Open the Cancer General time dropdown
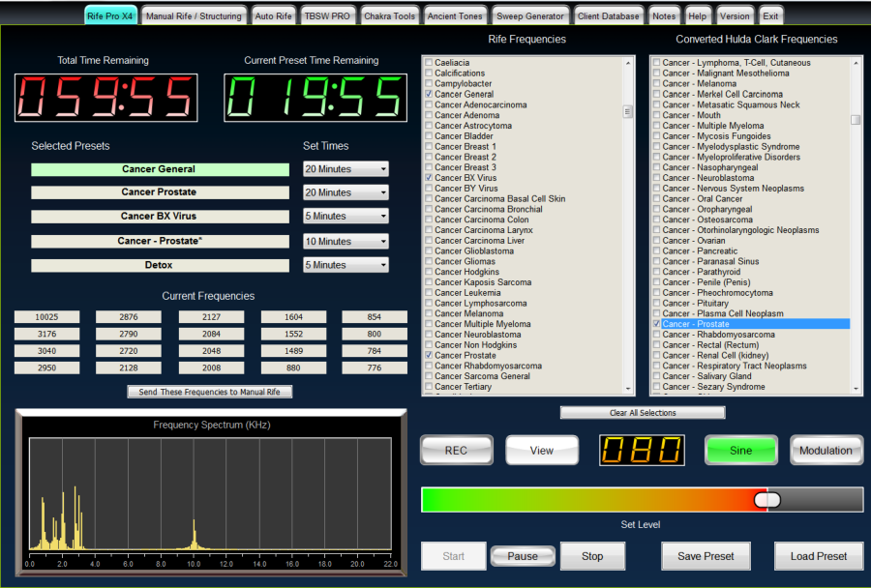The width and height of the screenshot is (871, 588). 345,169
